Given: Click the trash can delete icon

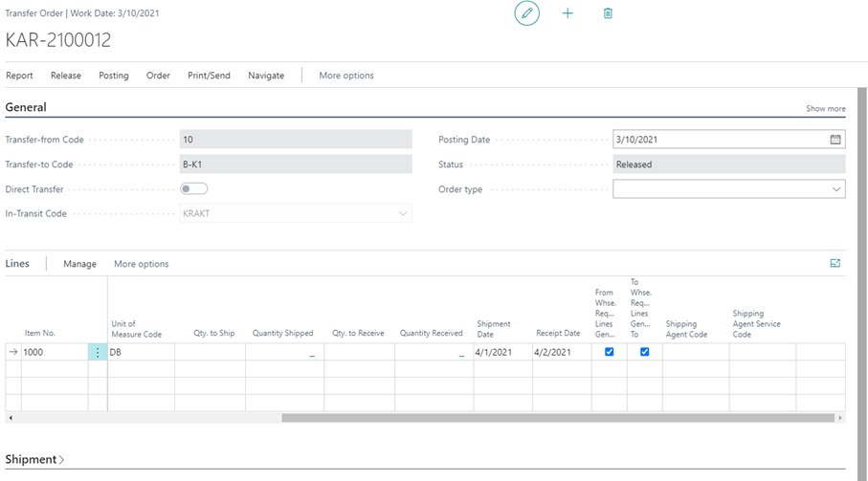Looking at the screenshot, I should click(x=608, y=13).
